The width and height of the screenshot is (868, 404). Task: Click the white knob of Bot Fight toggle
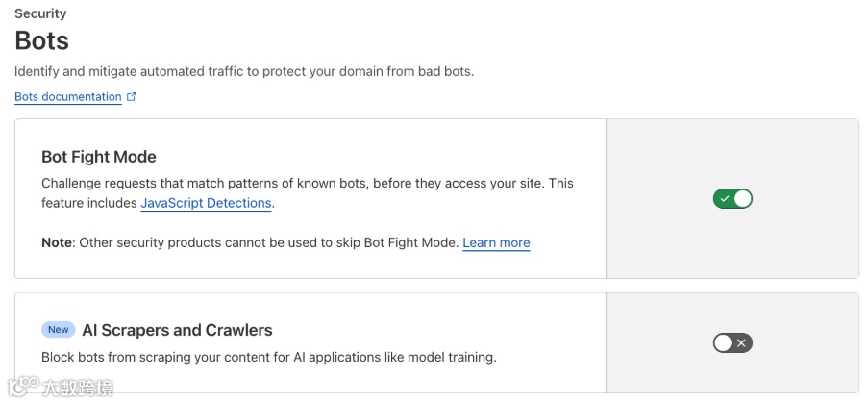coord(742,199)
